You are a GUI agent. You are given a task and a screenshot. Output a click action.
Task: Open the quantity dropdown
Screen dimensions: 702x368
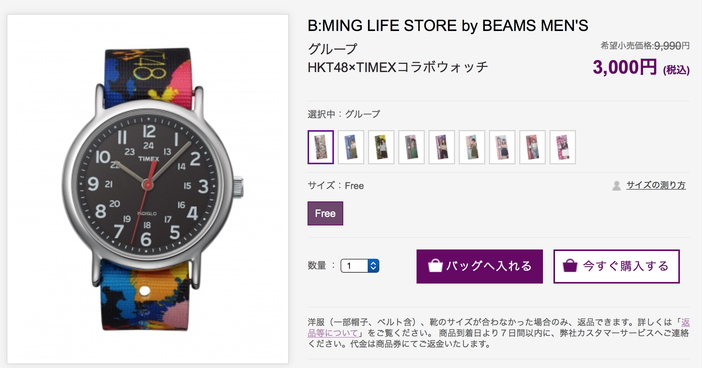(360, 266)
